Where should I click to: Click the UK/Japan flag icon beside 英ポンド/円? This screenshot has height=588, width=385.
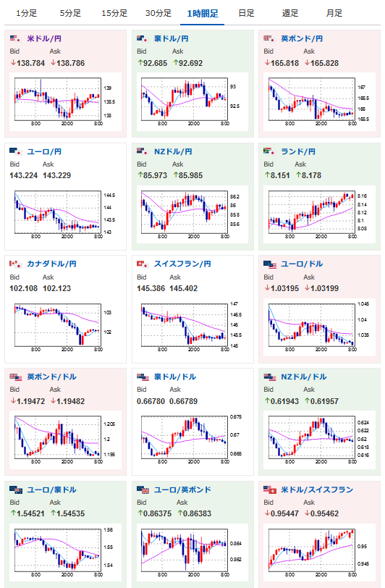[x=269, y=38]
